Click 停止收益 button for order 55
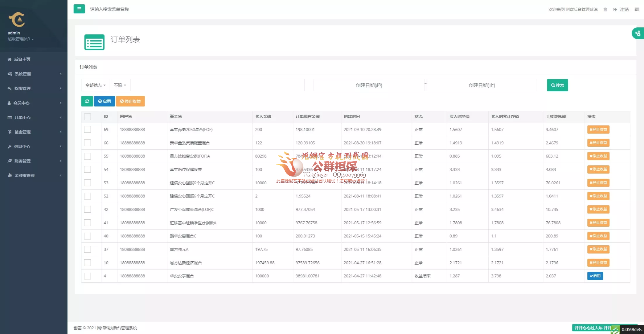Viewport: 644px width, 334px height. (x=598, y=156)
